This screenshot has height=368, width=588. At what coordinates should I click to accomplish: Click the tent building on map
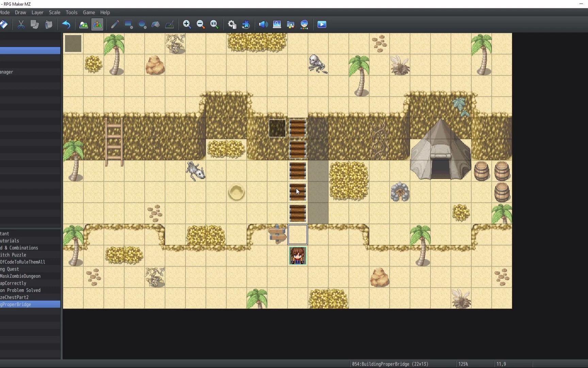441,149
